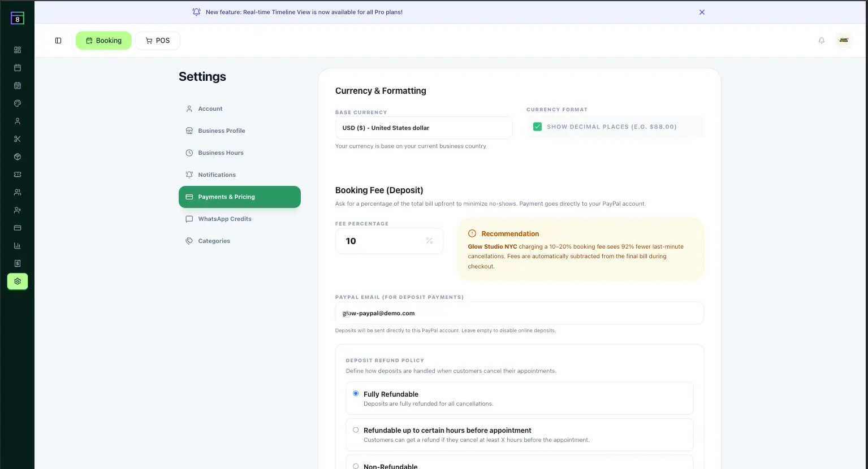
Task: Open the calendar icon in left sidebar
Action: tap(18, 68)
